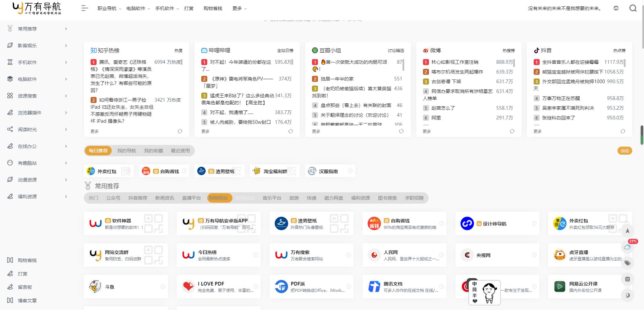Click the weather cloud icon showing 31°C
The image size is (644, 310).
point(628,247)
